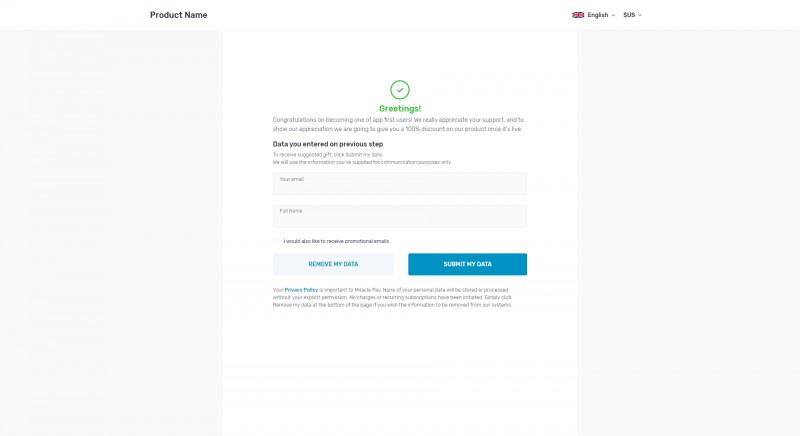The image size is (800, 436).
Task: Click the 'Your email' field label
Action: point(292,179)
